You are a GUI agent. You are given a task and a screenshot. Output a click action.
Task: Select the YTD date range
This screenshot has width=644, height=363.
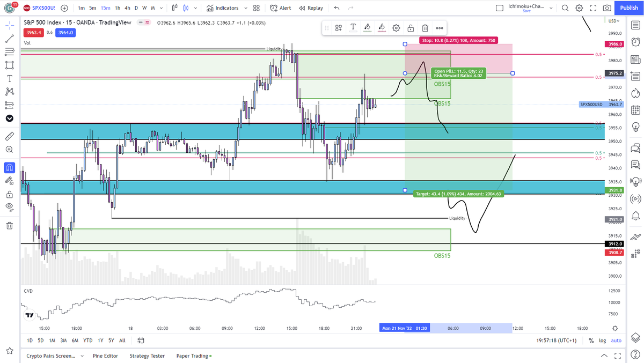(88, 340)
